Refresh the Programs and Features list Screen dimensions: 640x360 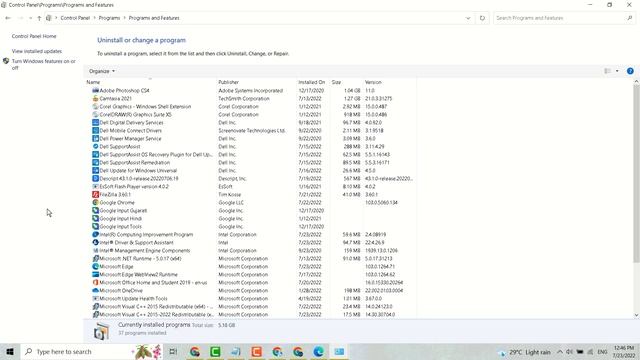point(482,18)
